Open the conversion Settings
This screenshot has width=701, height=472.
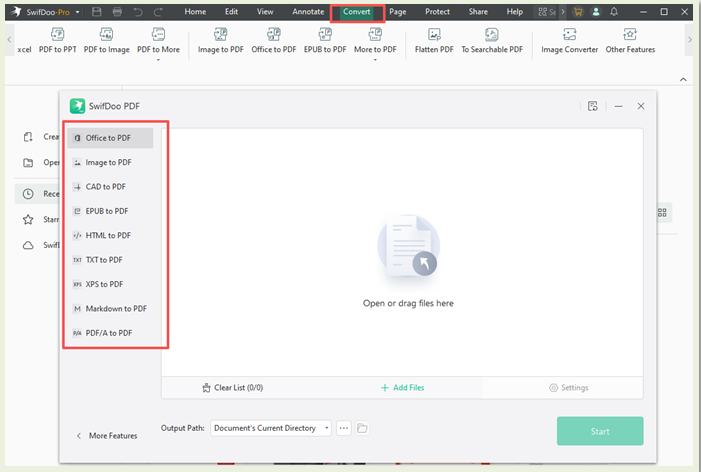tap(569, 388)
